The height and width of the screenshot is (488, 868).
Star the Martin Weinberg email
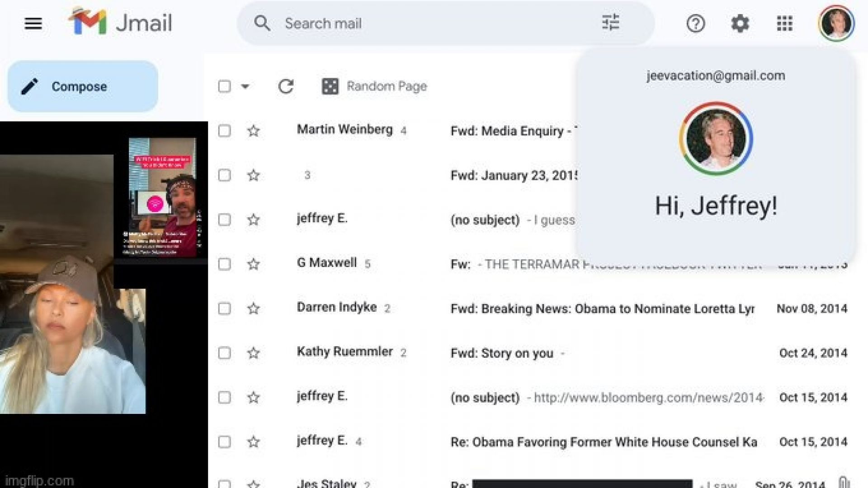pos(254,131)
